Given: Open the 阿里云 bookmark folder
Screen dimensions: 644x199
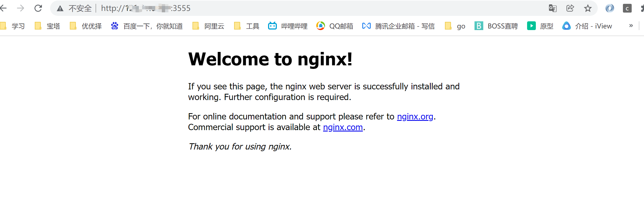Looking at the screenshot, I should (208, 26).
